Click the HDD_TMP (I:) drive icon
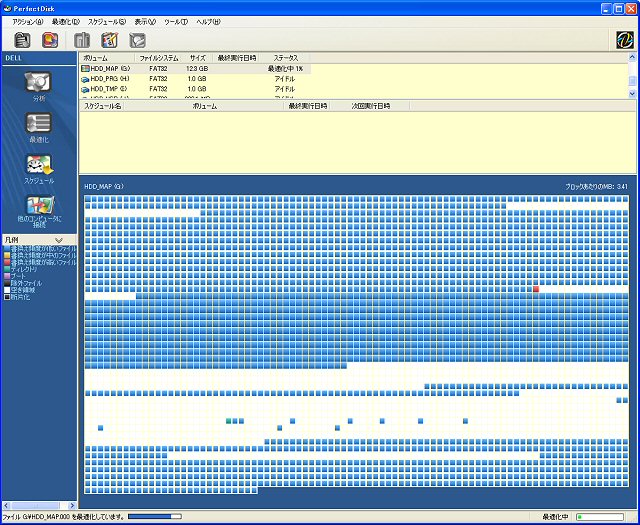640x525 pixels. 85,89
